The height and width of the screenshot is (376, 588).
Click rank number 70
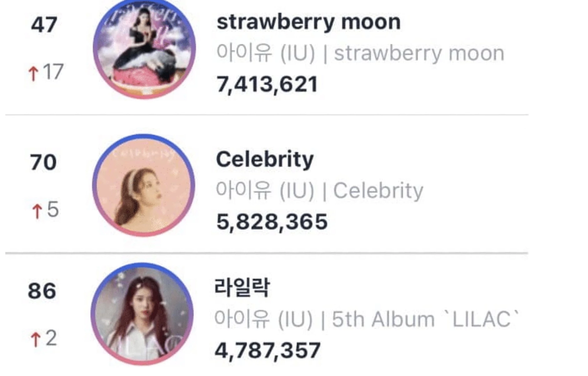point(43,162)
